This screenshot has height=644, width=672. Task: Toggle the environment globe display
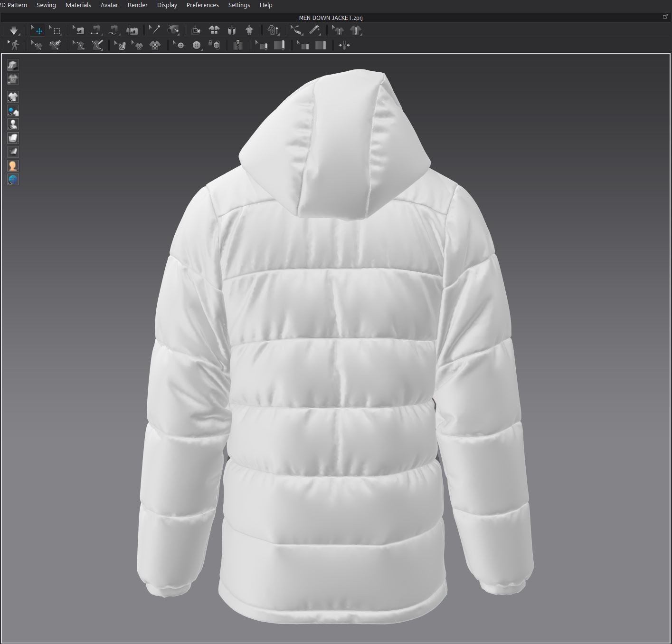pos(13,180)
